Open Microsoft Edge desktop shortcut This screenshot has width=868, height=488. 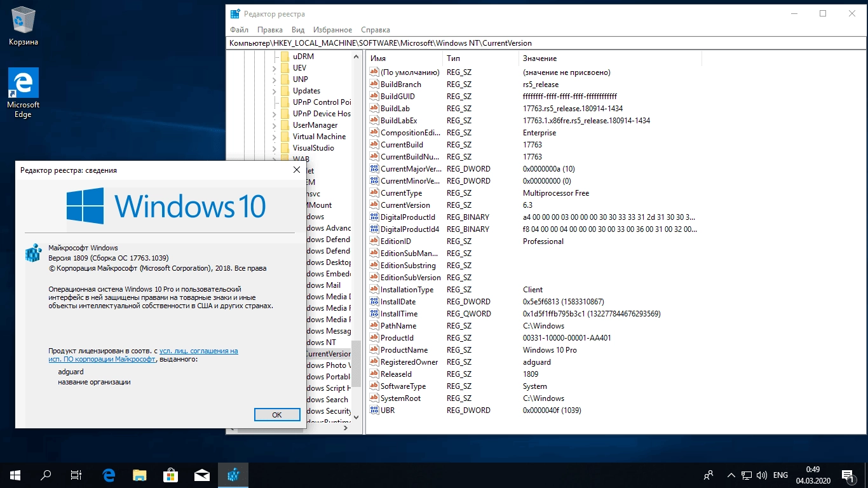pos(24,93)
